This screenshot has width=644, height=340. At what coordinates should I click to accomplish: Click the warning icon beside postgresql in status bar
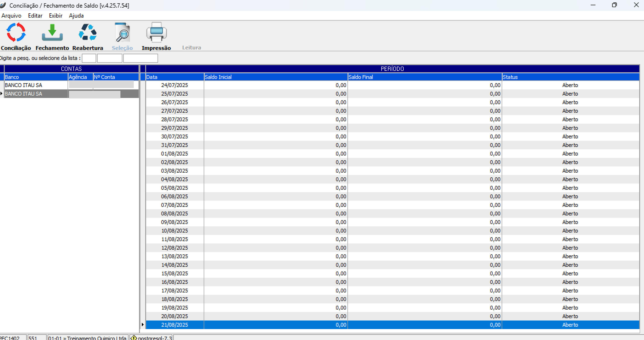134,338
